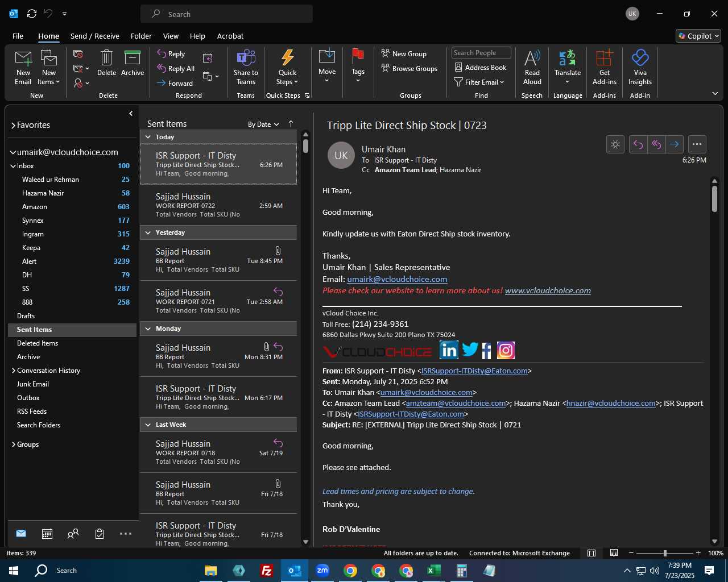728x582 pixels.
Task: Open the By Date sort dropdown
Action: click(x=263, y=124)
